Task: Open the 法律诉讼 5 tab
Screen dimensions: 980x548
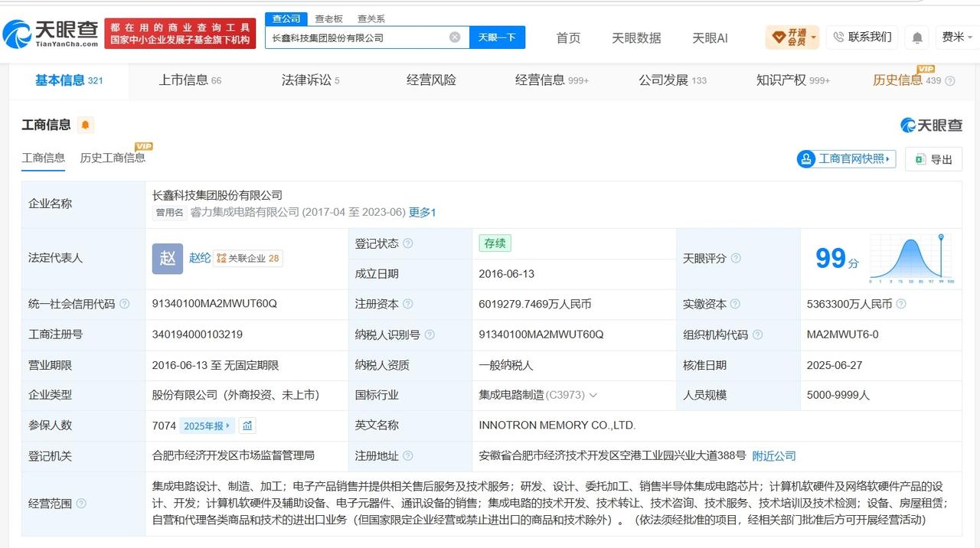Action: point(310,80)
